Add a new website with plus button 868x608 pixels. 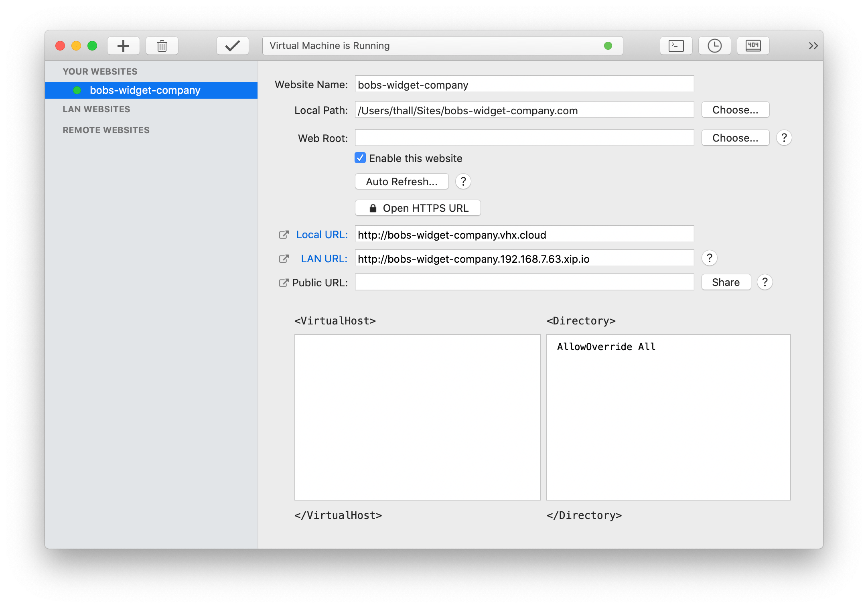(123, 46)
